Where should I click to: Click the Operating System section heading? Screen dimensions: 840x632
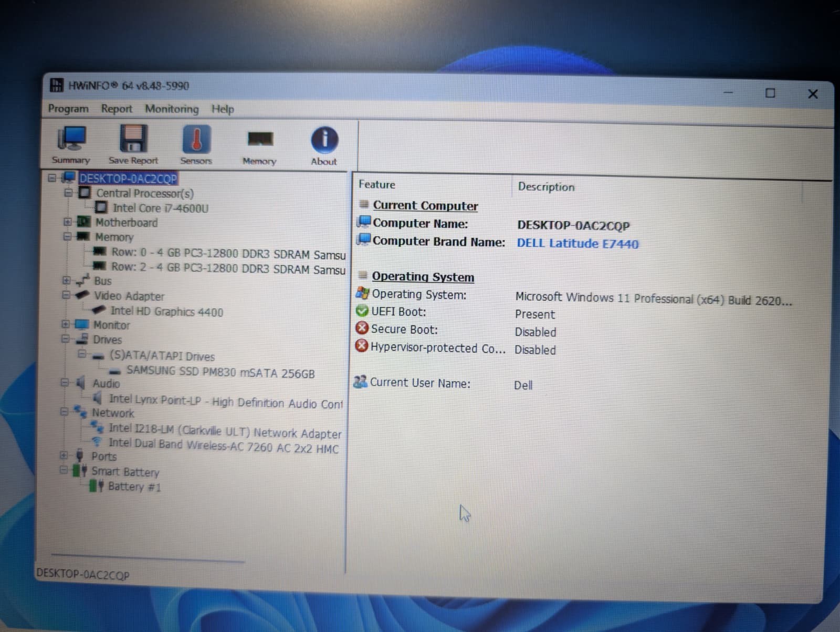[x=423, y=277]
